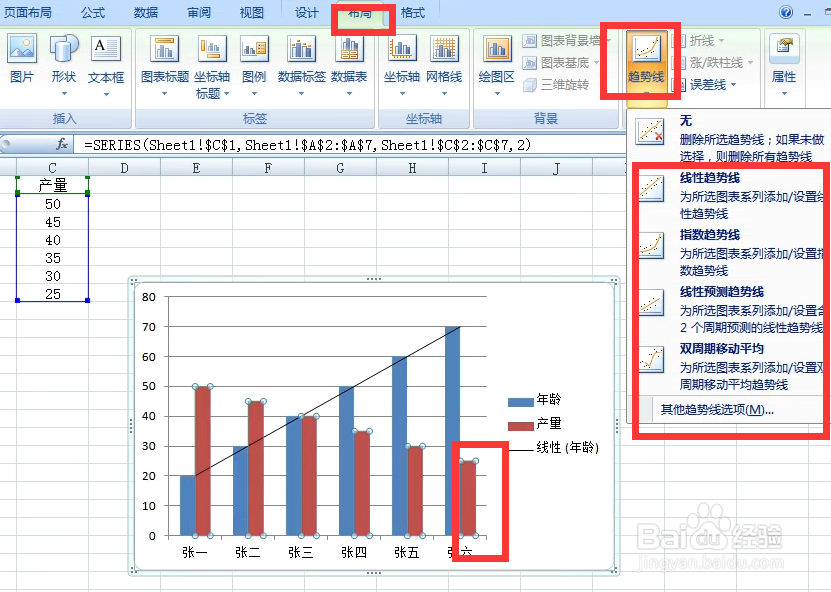
Task: Select column D header
Action: click(124, 168)
